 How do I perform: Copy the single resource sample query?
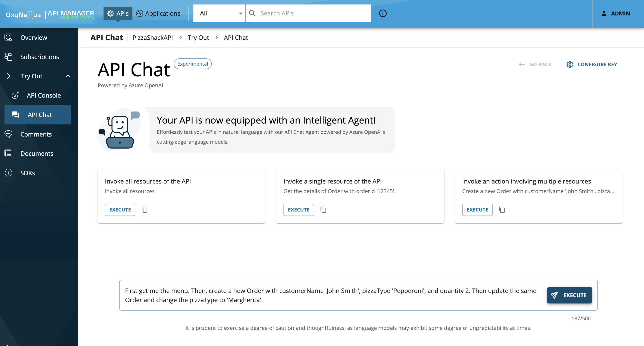[323, 210]
